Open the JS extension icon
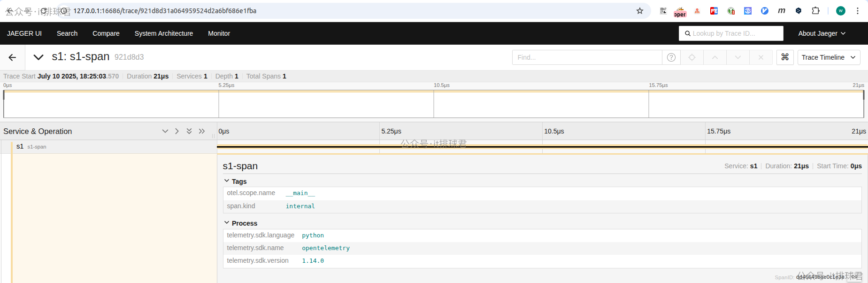Screen dimensions: 868x283 pos(748,11)
